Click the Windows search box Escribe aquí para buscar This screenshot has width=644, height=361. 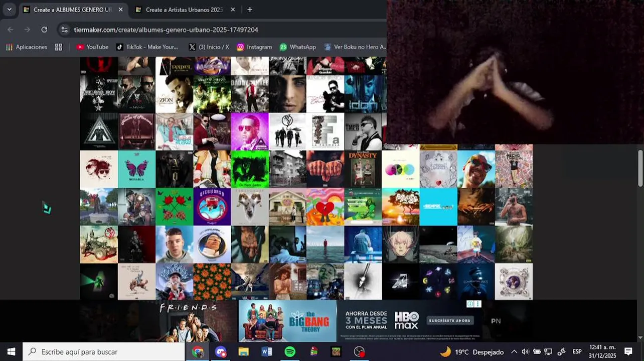coord(104,351)
